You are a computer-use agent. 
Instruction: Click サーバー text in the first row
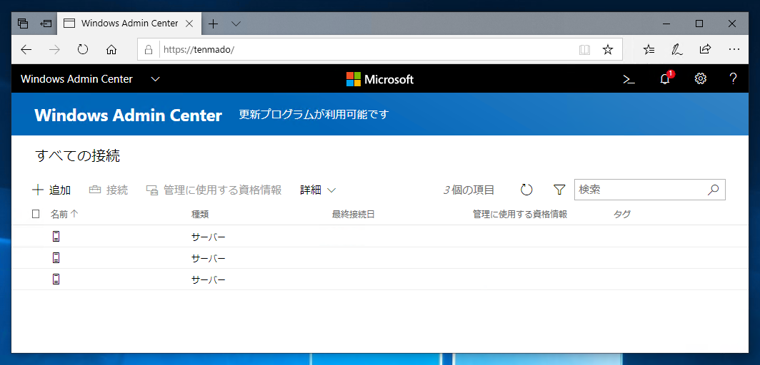208,237
